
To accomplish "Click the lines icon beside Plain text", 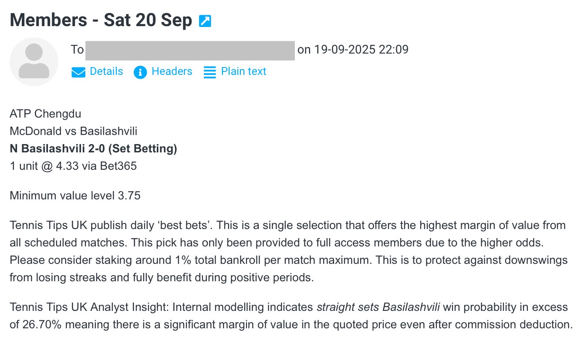I will (x=210, y=72).
